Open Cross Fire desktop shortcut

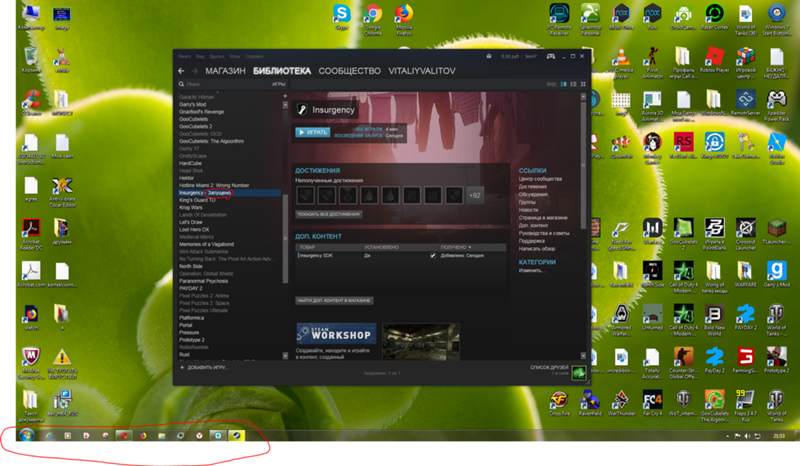point(559,403)
